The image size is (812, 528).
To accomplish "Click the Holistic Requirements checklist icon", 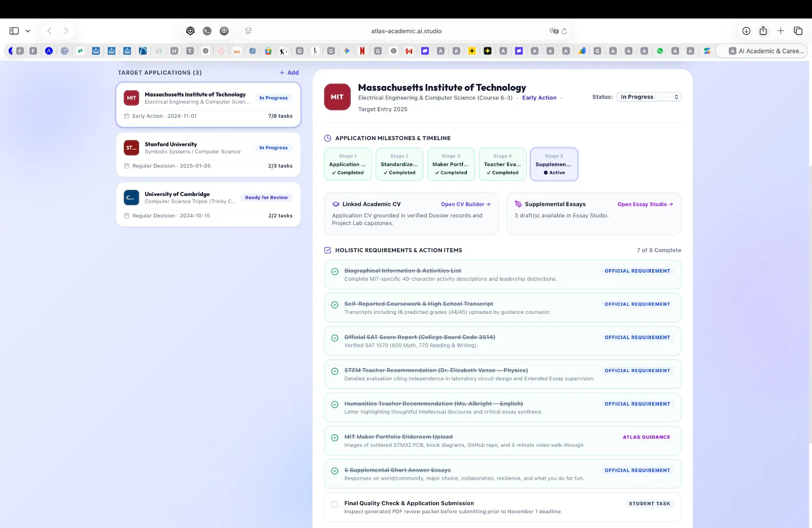I will click(328, 250).
